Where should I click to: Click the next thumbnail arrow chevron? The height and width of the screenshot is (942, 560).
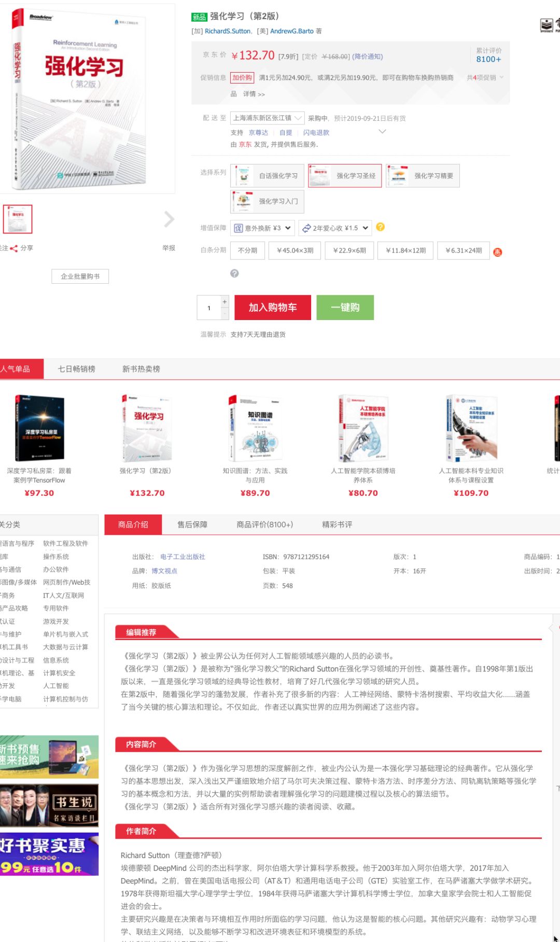169,219
